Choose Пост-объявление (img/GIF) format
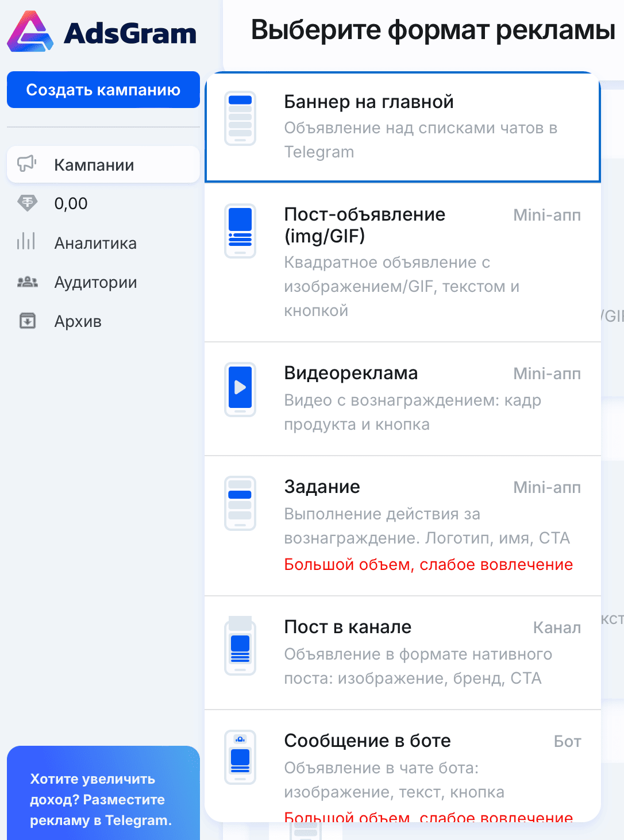The height and width of the screenshot is (840, 624). 402,262
